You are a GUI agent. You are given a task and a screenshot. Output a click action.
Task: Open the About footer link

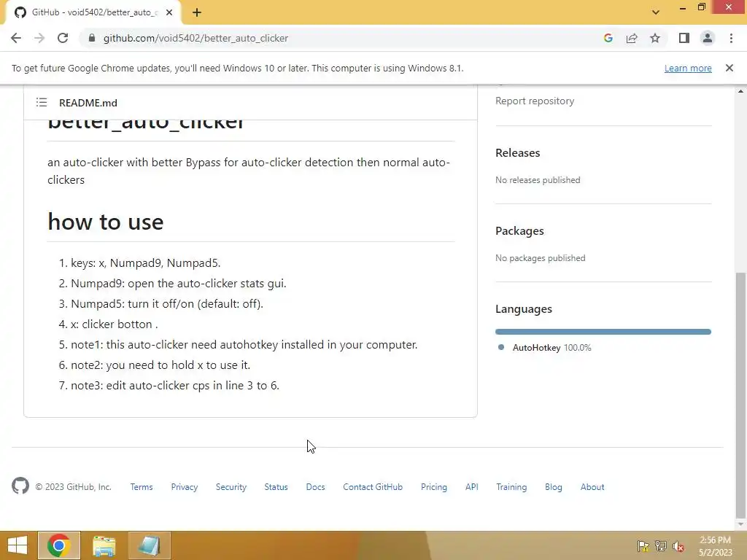point(592,487)
